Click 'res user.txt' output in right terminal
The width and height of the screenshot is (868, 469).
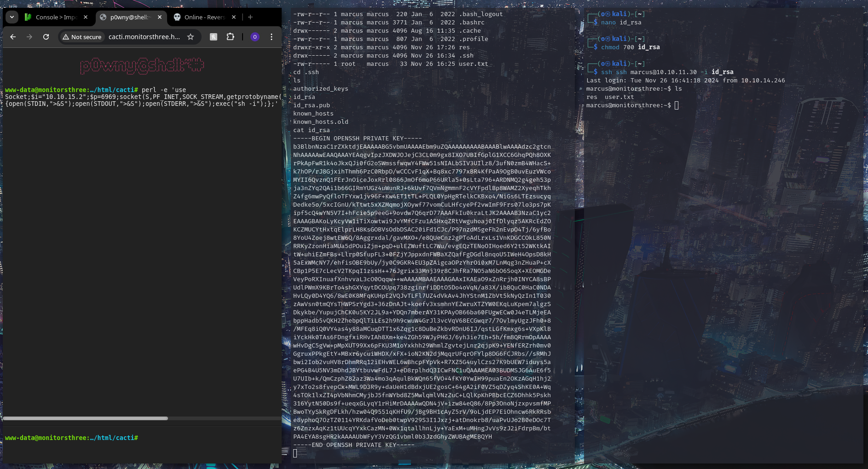[610, 97]
